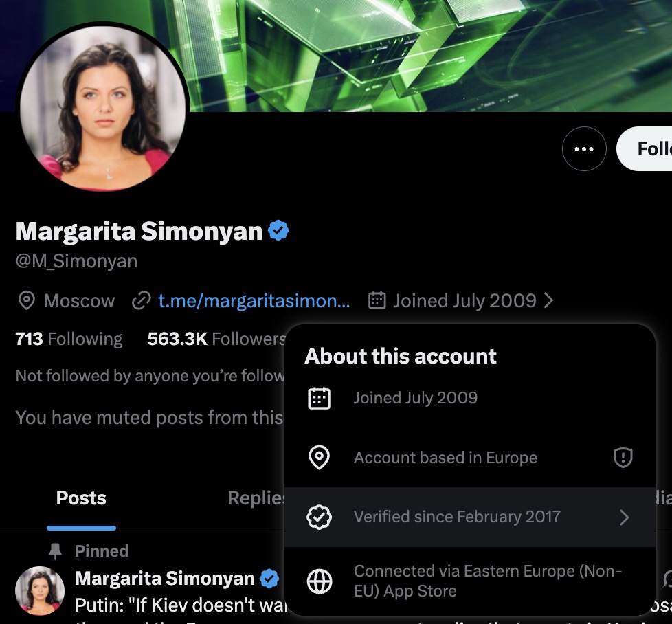View the 563.3K Followers list

(x=216, y=339)
